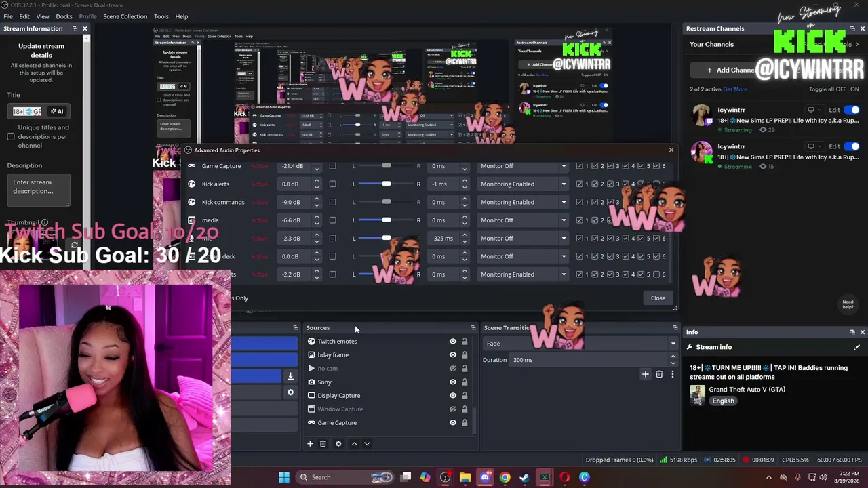
Task: Toggle off the Twitch Icywintrr channel switch
Action: click(852, 110)
